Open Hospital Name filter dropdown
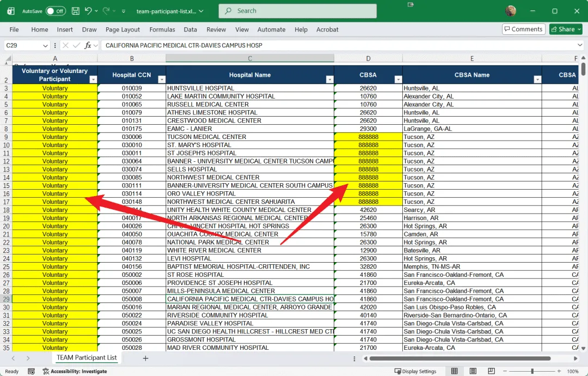The image size is (588, 376). (329, 80)
